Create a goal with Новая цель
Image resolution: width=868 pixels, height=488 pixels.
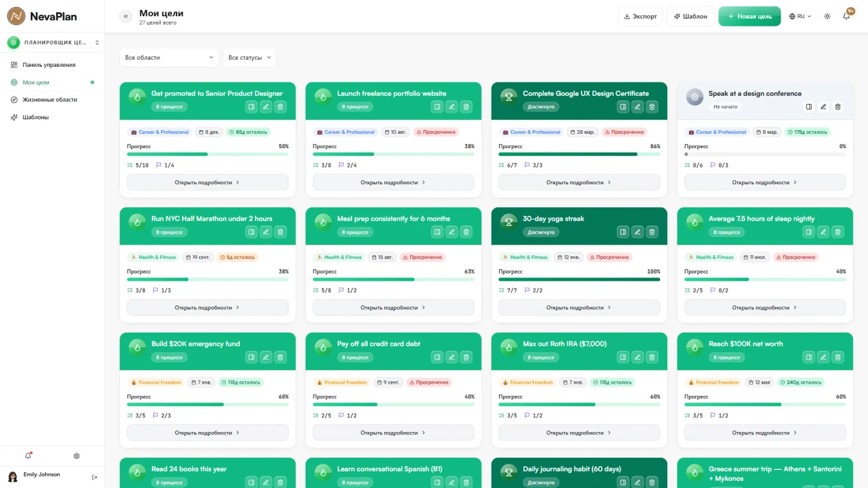coord(749,16)
